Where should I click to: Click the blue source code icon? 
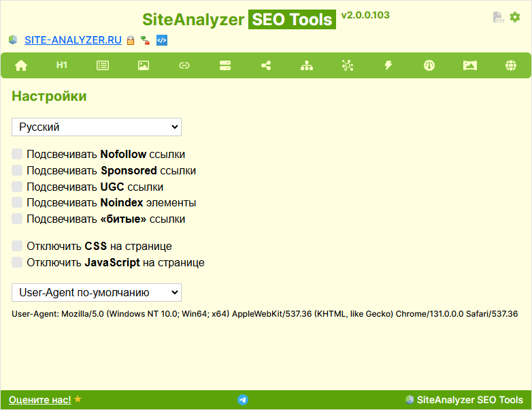pyautogui.click(x=162, y=40)
